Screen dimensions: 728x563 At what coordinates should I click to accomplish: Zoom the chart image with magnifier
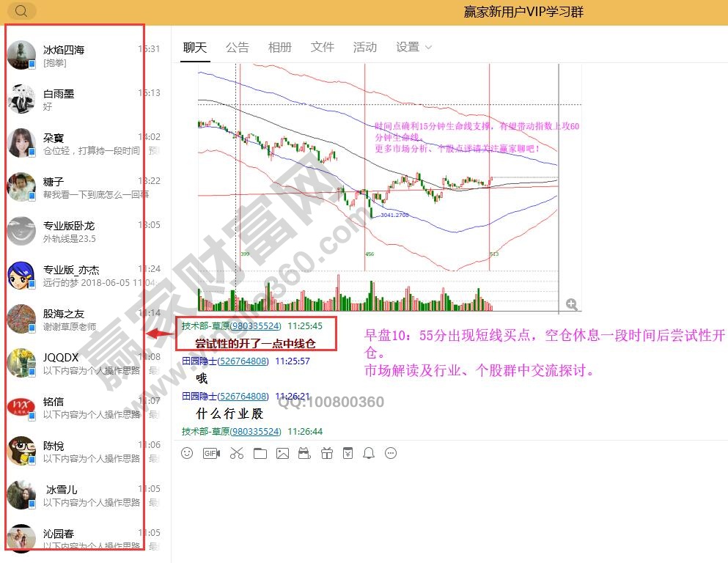[x=571, y=304]
